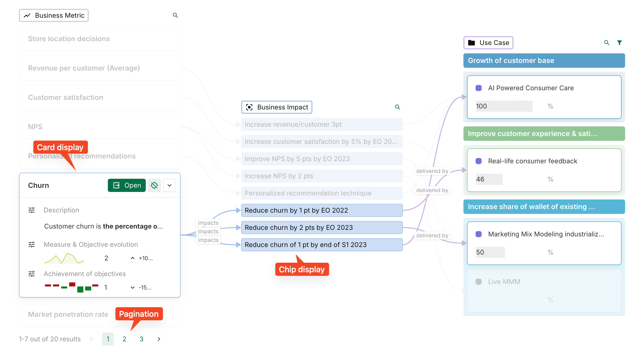644x357 pixels.
Task: Expand the Churn card dropdown chevron
Action: [x=169, y=185]
